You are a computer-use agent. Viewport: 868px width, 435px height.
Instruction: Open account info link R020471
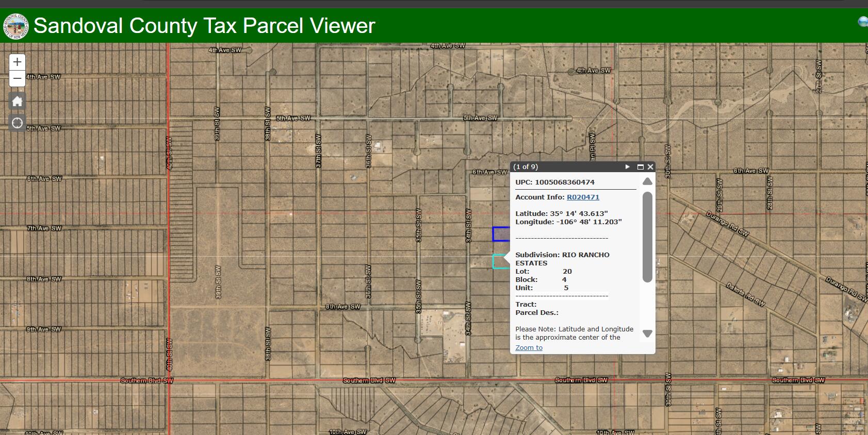click(x=583, y=197)
